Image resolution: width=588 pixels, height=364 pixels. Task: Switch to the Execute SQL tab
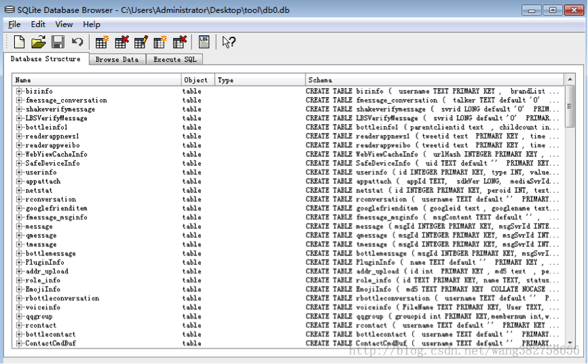pyautogui.click(x=174, y=59)
